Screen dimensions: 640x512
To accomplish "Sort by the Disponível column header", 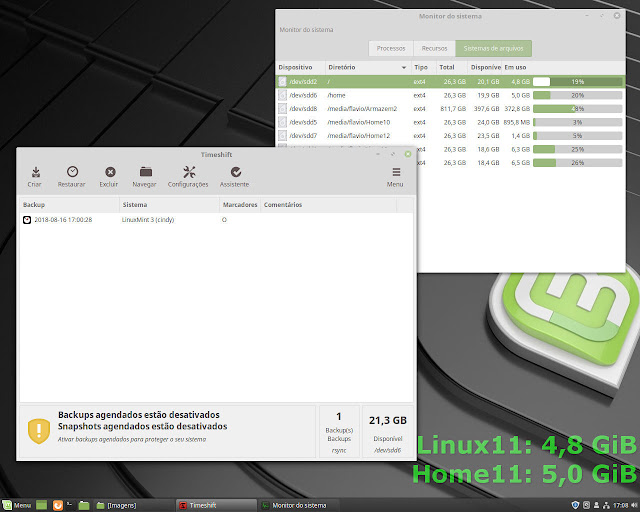I will click(x=484, y=67).
